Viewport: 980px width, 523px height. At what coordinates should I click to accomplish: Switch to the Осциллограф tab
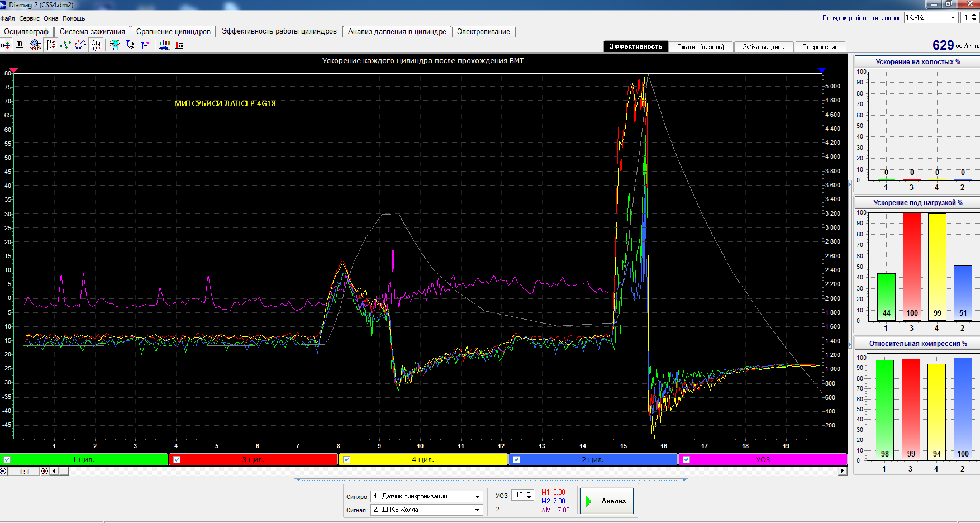[26, 32]
